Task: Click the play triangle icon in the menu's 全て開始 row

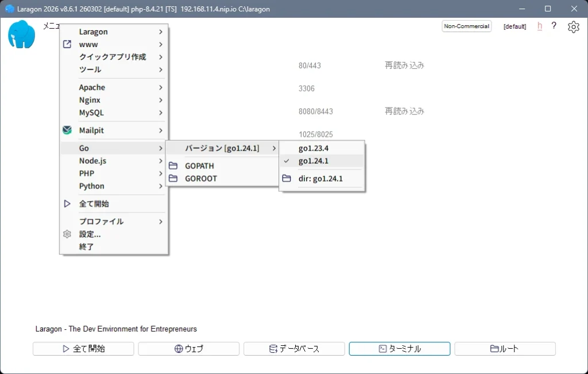Action: (67, 204)
